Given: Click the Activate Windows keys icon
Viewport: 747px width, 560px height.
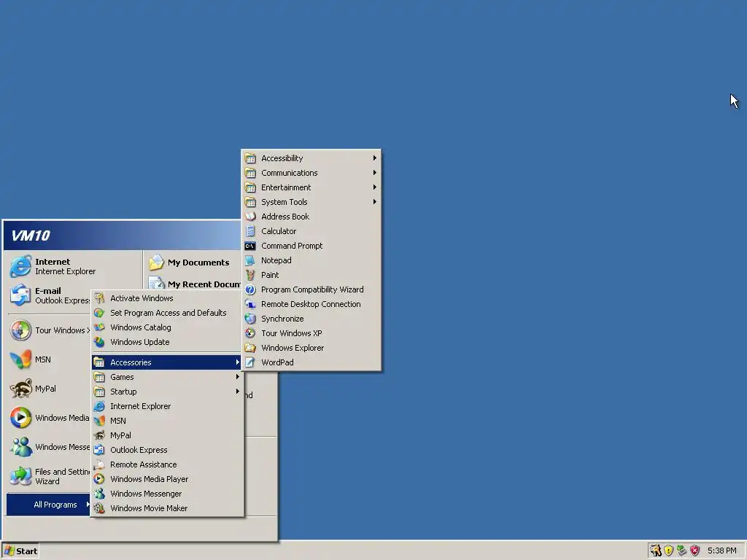Looking at the screenshot, I should click(99, 298).
